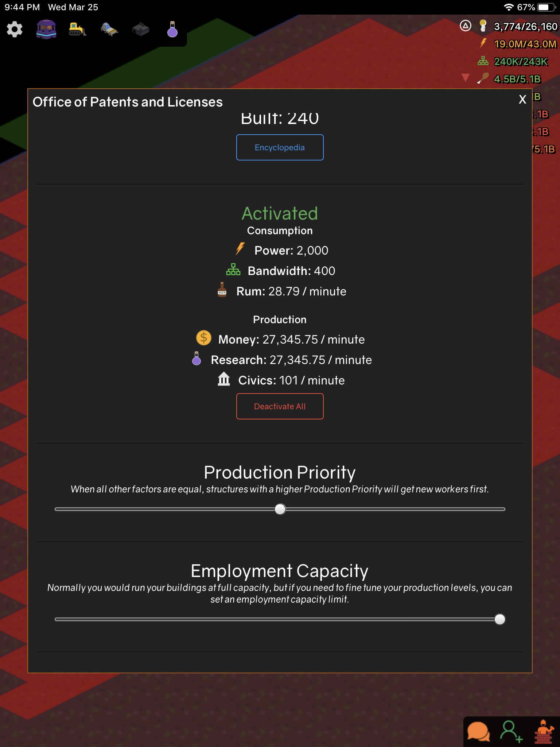Tap the circled triangle icon in resource bar
Image resolution: width=560 pixels, height=747 pixels.
[x=466, y=26]
